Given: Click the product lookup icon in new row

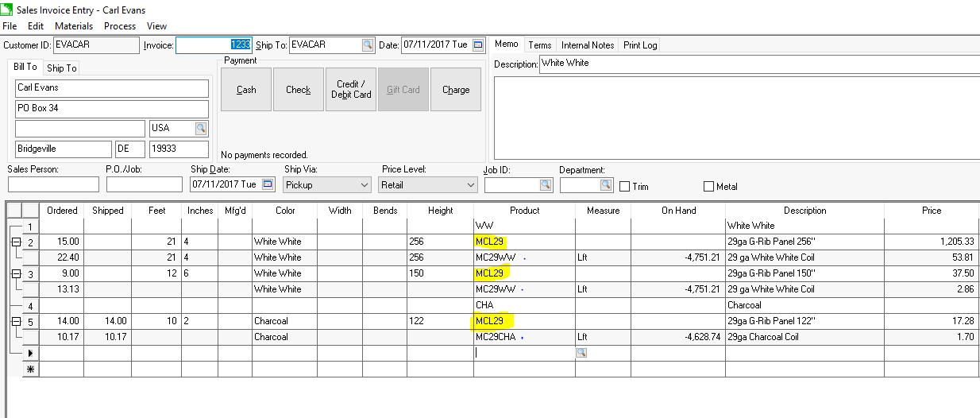Looking at the screenshot, I should click(581, 353).
